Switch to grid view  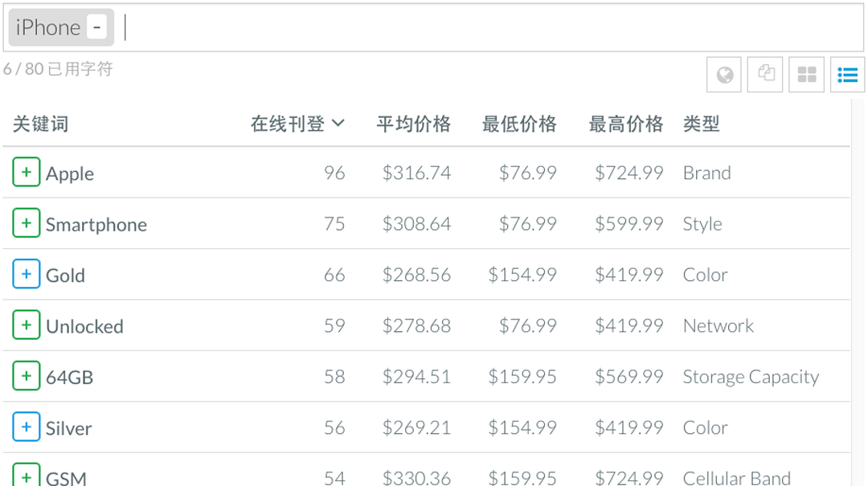(x=807, y=74)
